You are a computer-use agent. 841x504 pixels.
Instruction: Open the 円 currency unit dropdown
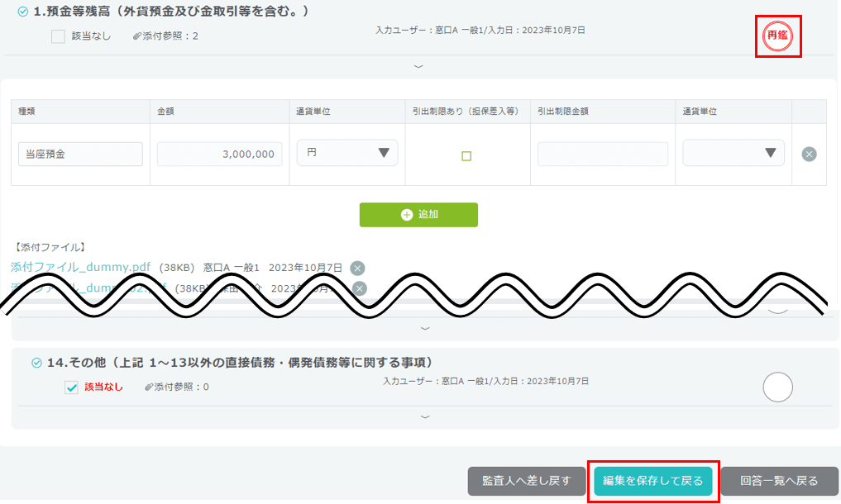[x=346, y=153]
